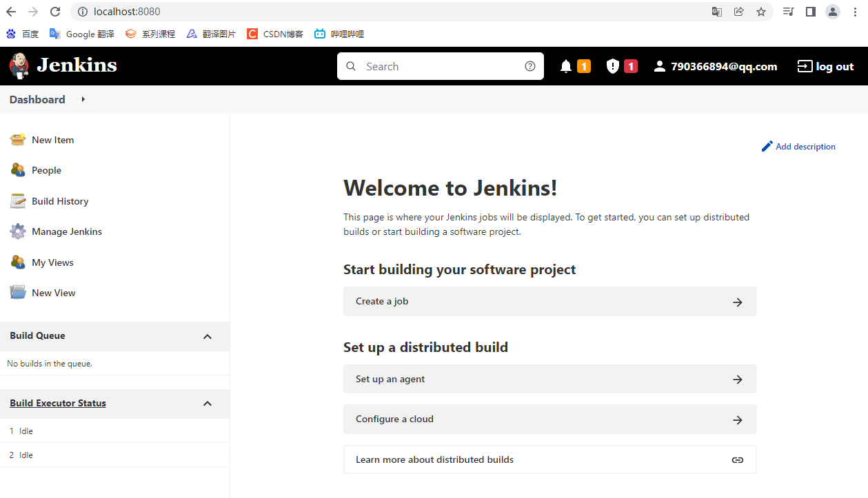Click the magnifier icon in search box
The image size is (868, 498).
click(x=351, y=66)
